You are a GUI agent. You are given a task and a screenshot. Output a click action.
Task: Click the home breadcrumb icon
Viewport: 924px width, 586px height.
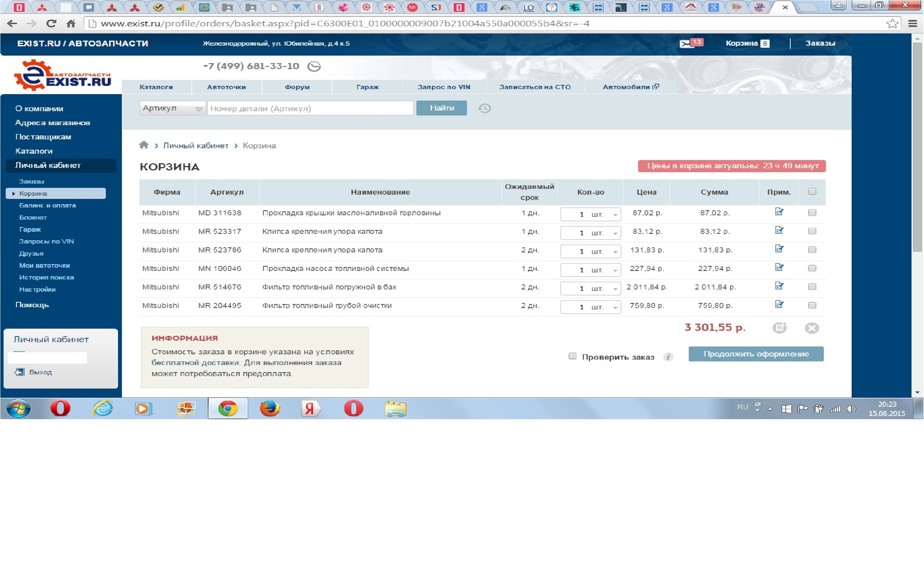(144, 145)
